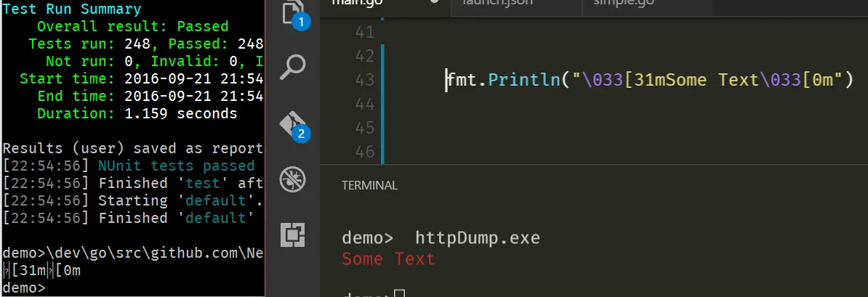Click the 'demo>\dev\go\src\github.com' path line
This screenshot has width=868, height=297.
[133, 253]
